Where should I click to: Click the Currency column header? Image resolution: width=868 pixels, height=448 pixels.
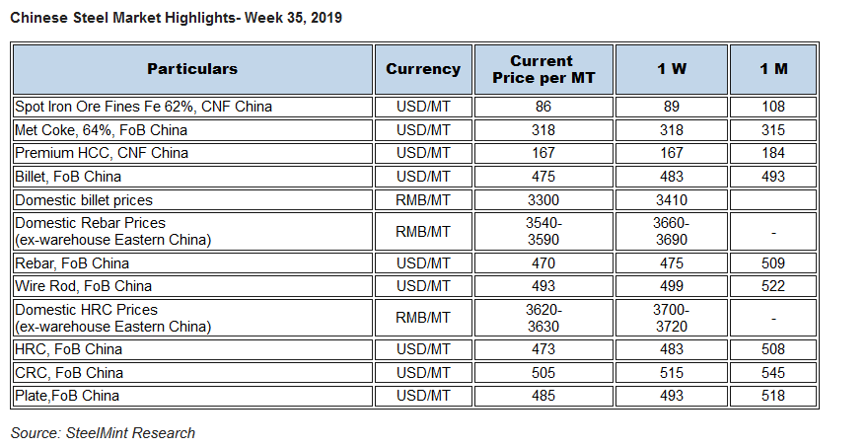tap(423, 69)
